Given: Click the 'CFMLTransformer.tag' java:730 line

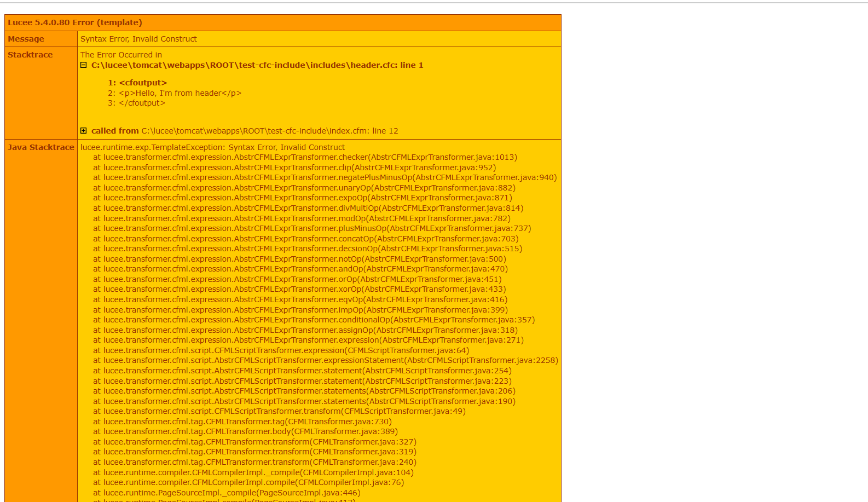Looking at the screenshot, I should [x=242, y=422].
